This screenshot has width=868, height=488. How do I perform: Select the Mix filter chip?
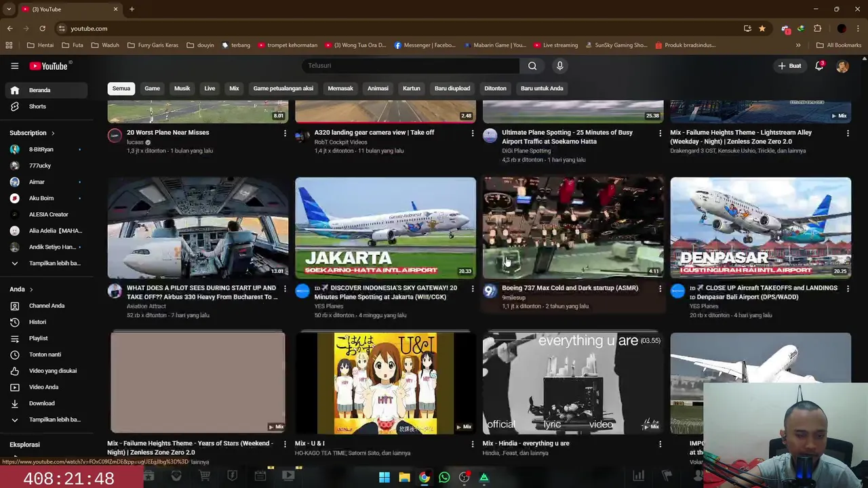[x=234, y=88]
